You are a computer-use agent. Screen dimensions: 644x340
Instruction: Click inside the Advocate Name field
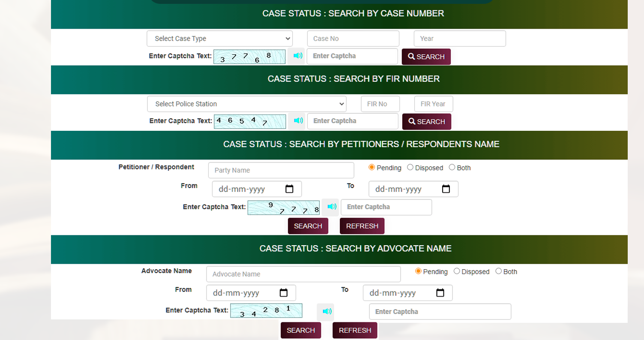pyautogui.click(x=303, y=274)
